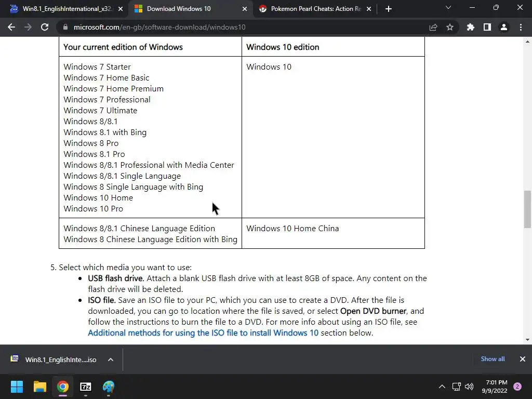Open the Windows Start menu
Screen dimensions: 532x399
(17, 387)
